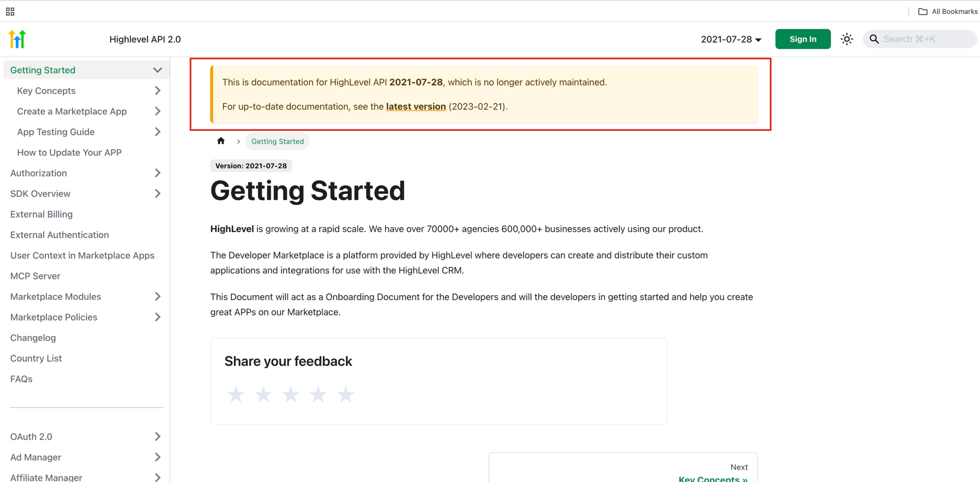The height and width of the screenshot is (482, 980).
Task: Rate two stars in feedback
Action: [263, 394]
